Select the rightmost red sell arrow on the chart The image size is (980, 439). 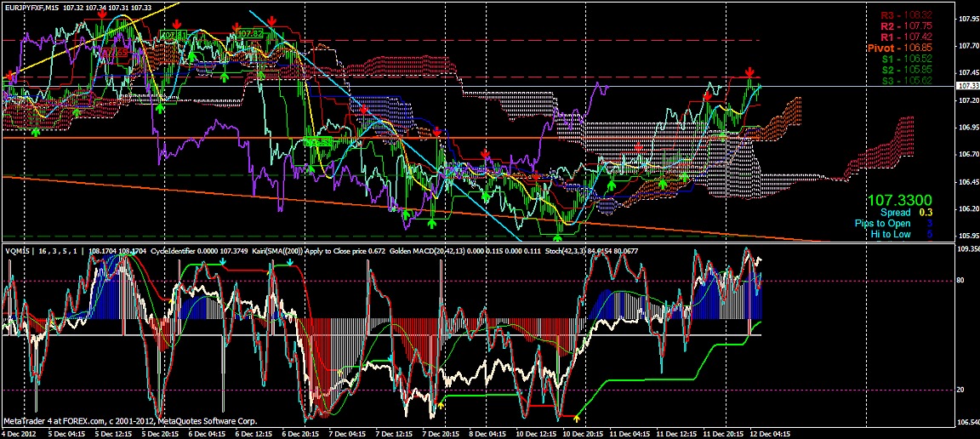click(x=750, y=72)
